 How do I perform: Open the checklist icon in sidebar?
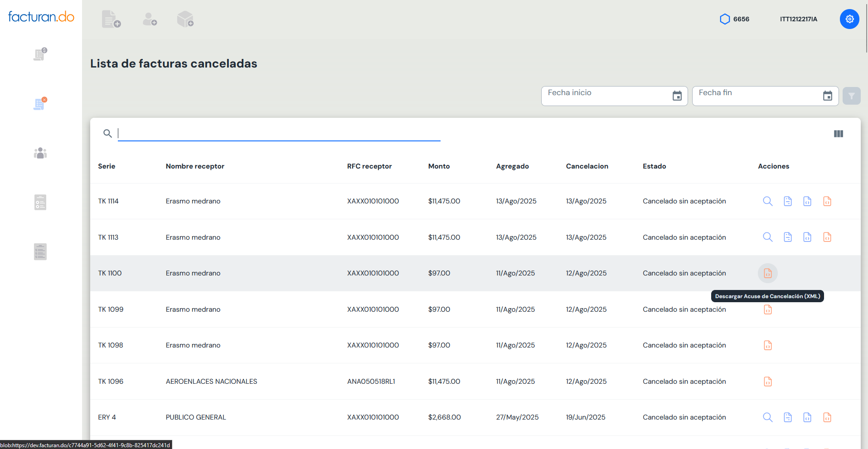tap(40, 202)
